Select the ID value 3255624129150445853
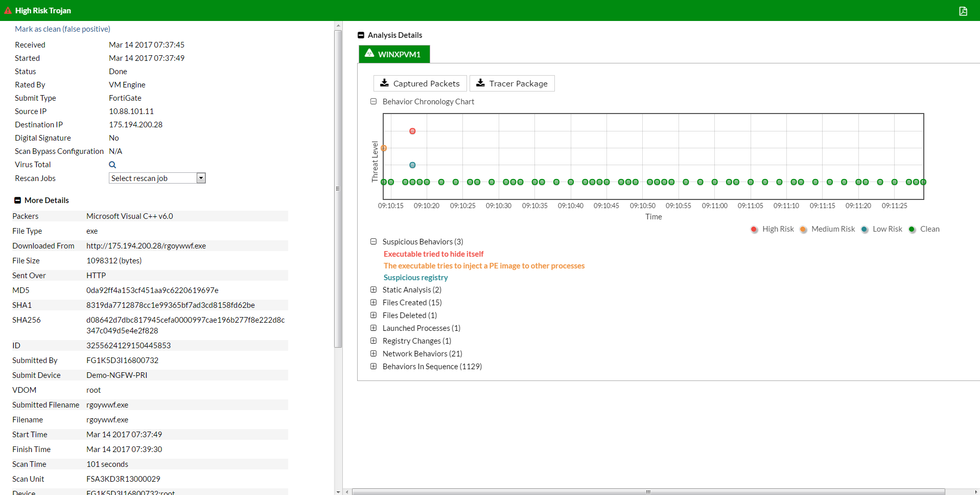Viewport: 980px width, 495px height. point(128,346)
